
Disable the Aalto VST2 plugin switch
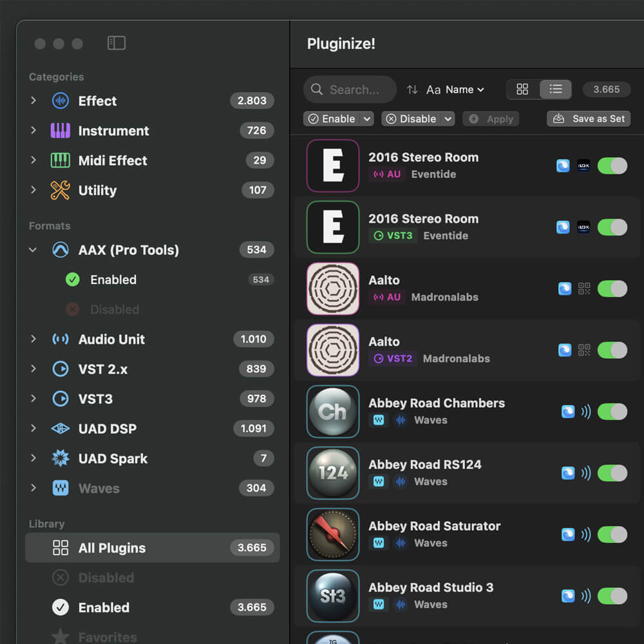click(612, 350)
